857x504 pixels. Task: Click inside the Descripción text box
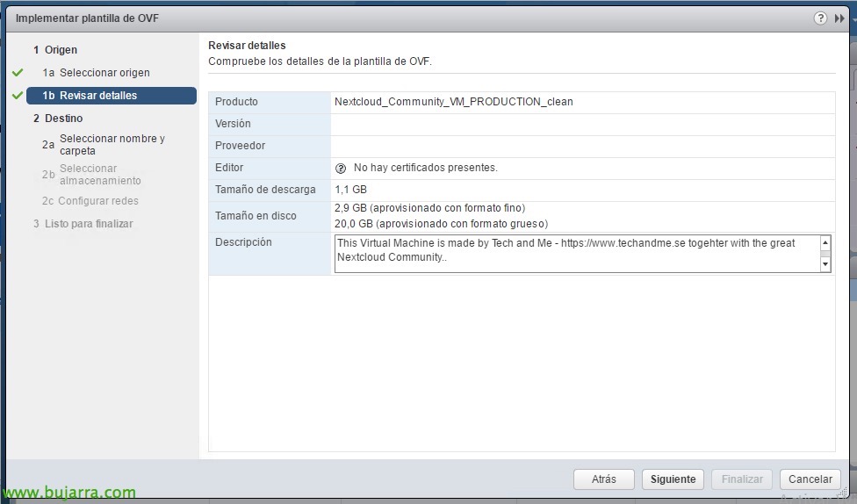(578, 253)
